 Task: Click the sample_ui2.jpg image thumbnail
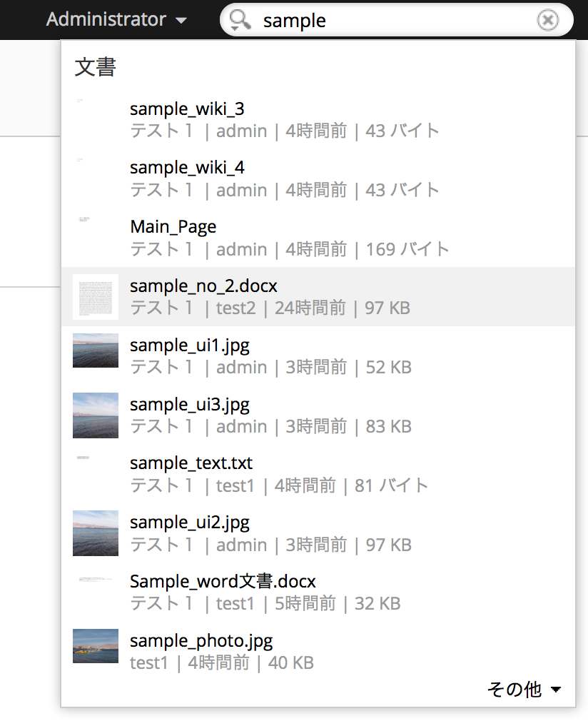click(x=96, y=533)
